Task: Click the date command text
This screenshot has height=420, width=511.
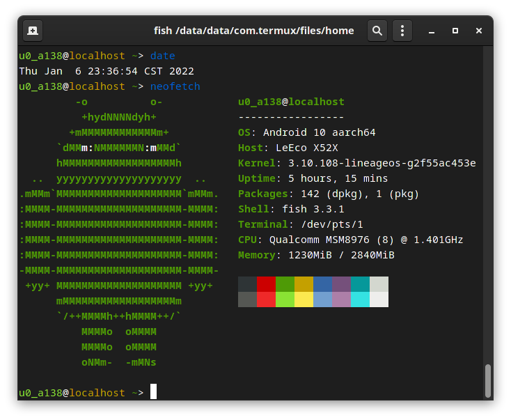Action: pos(162,56)
